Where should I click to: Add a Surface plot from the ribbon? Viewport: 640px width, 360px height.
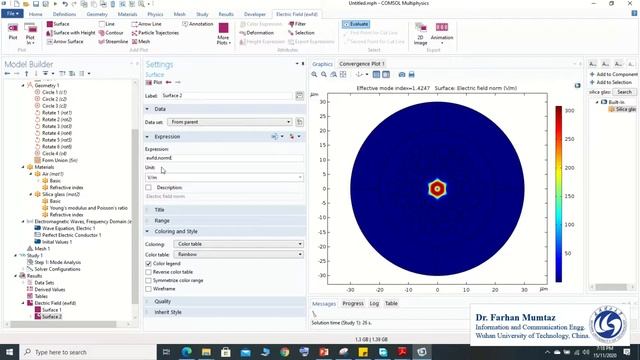[58, 24]
